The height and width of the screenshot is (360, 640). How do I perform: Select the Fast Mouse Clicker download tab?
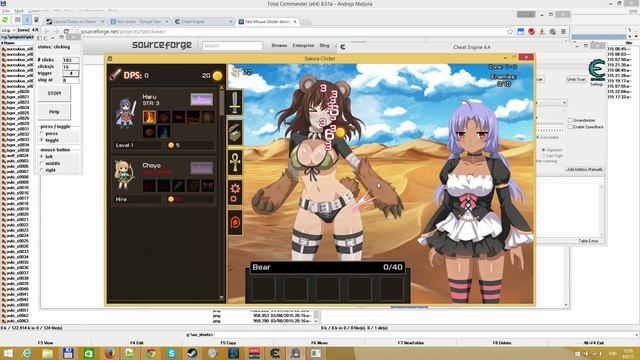click(x=267, y=21)
